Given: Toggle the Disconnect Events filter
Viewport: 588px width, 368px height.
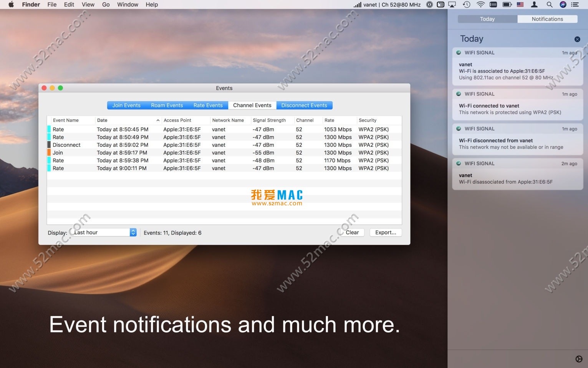Looking at the screenshot, I should 304,105.
